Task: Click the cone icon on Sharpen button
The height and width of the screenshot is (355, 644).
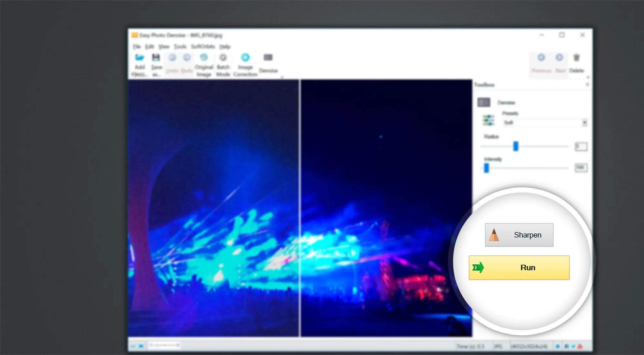Action: click(494, 235)
